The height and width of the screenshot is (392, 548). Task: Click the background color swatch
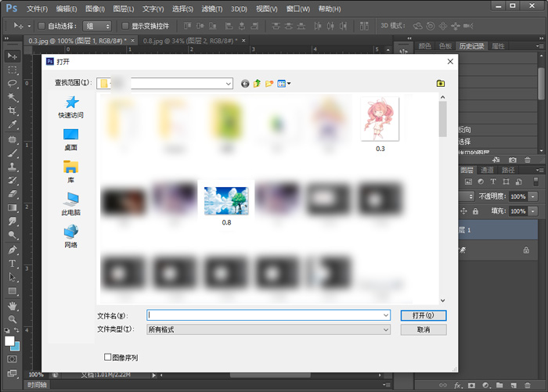point(16,347)
